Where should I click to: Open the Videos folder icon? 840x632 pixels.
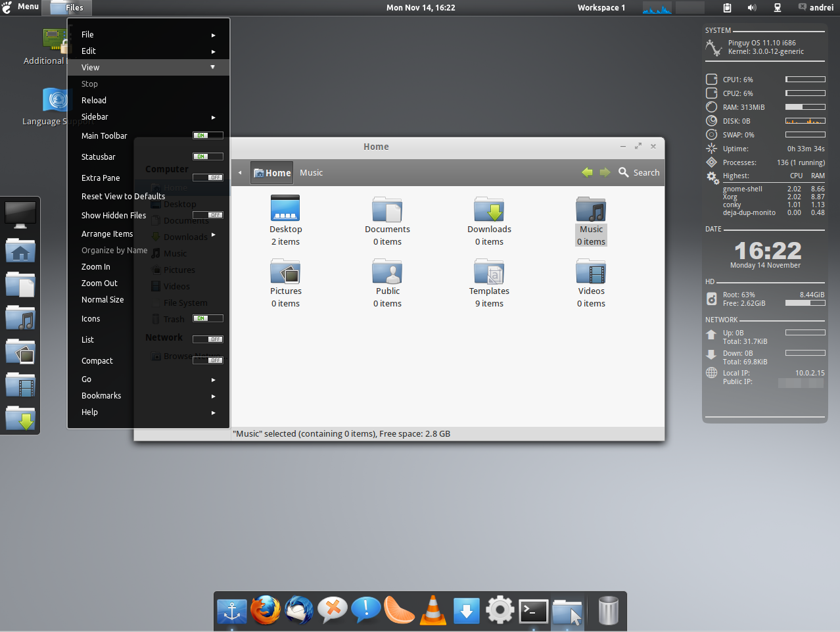click(x=591, y=270)
